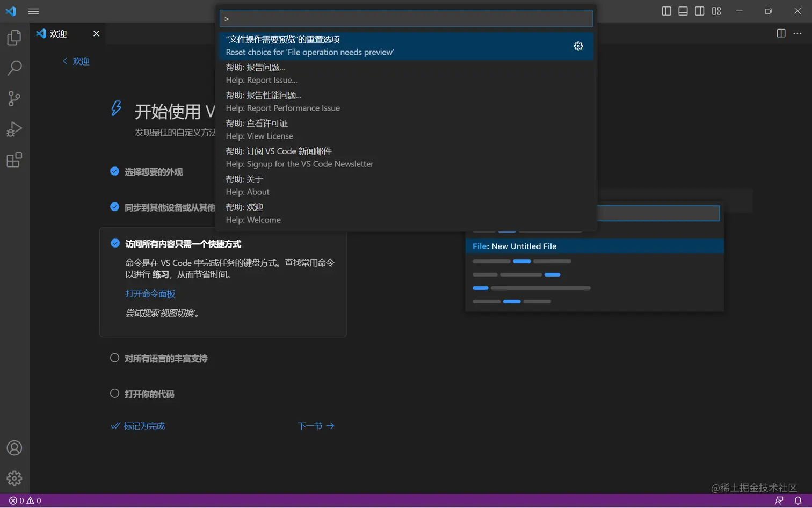Open Customize Layout icon
Viewport: 812px width, 508px height.
[x=716, y=11]
